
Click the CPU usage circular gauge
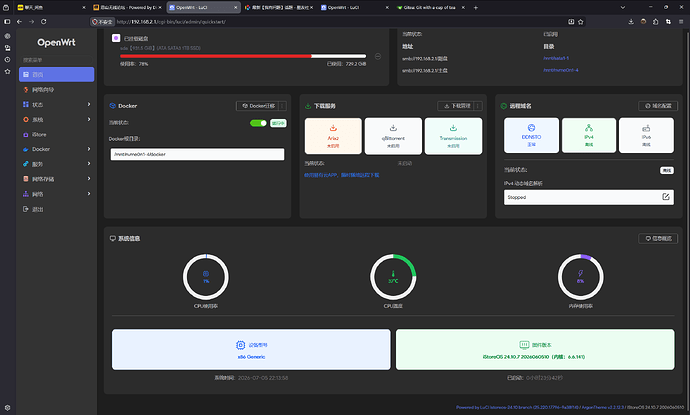[206, 277]
